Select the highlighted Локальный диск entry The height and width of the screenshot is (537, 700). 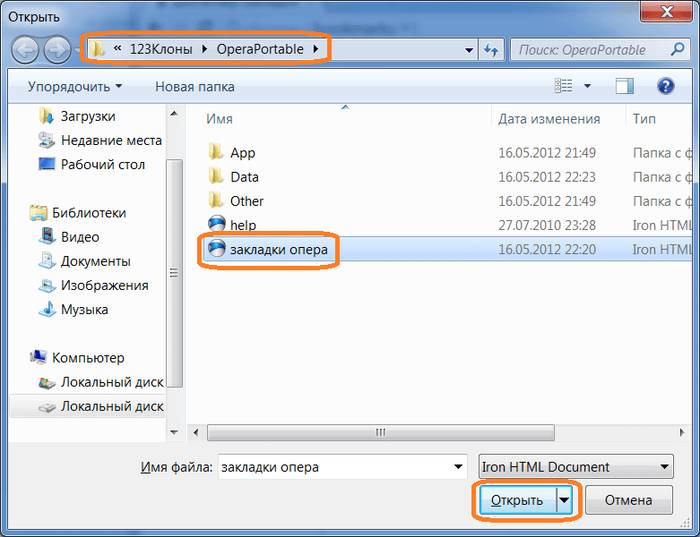point(88,406)
